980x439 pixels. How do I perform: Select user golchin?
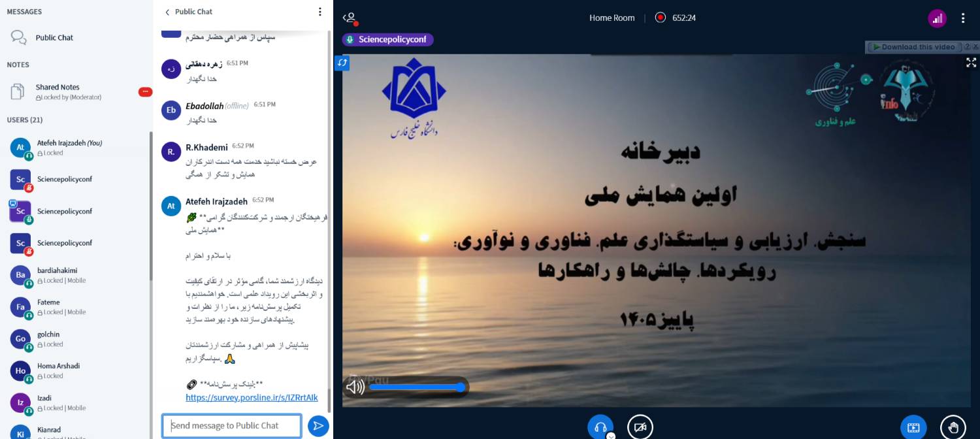pos(78,339)
